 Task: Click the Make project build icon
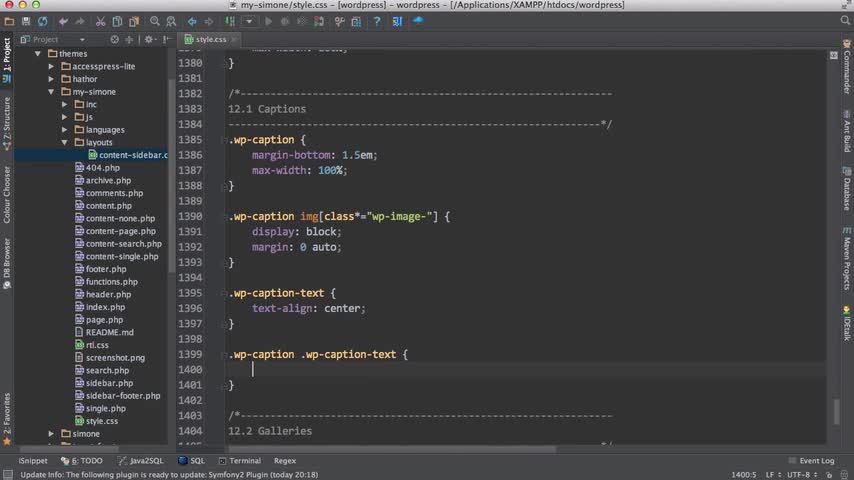coord(230,21)
